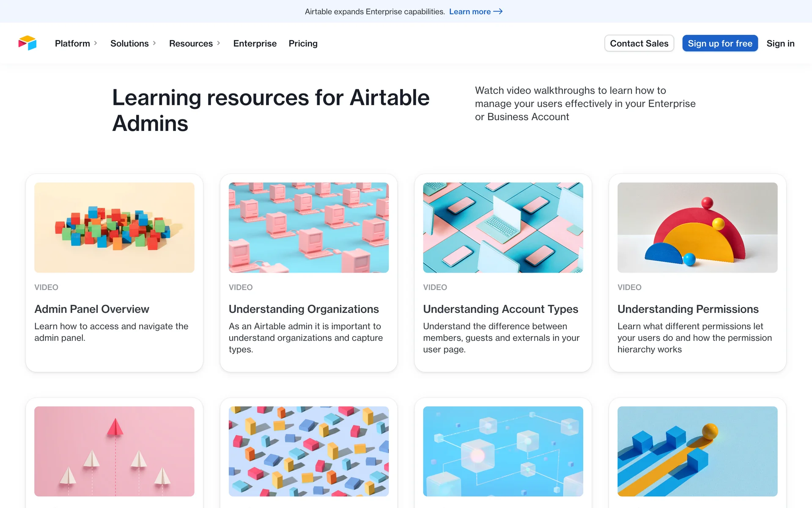This screenshot has height=508, width=812.
Task: Open the colored cubes Admin Panel thumbnail
Action: tap(114, 227)
